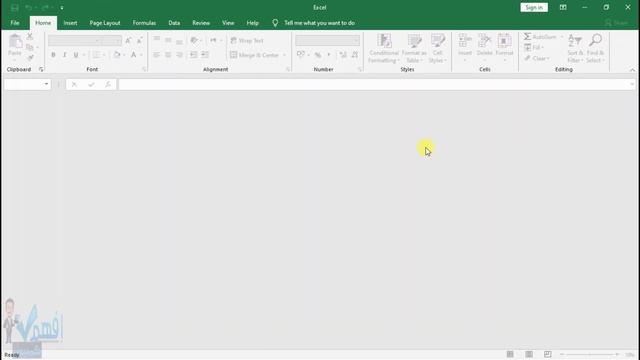640x360 pixels.
Task: Click the Top Align icon
Action: click(x=157, y=40)
